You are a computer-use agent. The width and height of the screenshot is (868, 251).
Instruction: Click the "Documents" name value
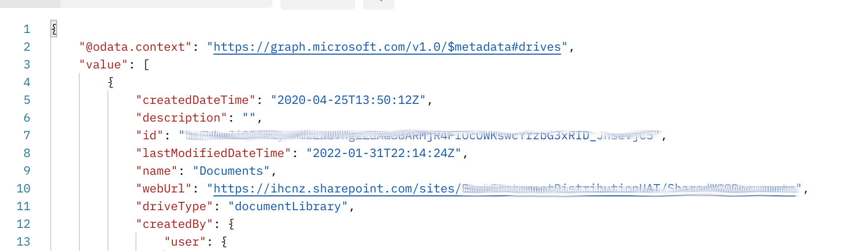[x=231, y=171]
